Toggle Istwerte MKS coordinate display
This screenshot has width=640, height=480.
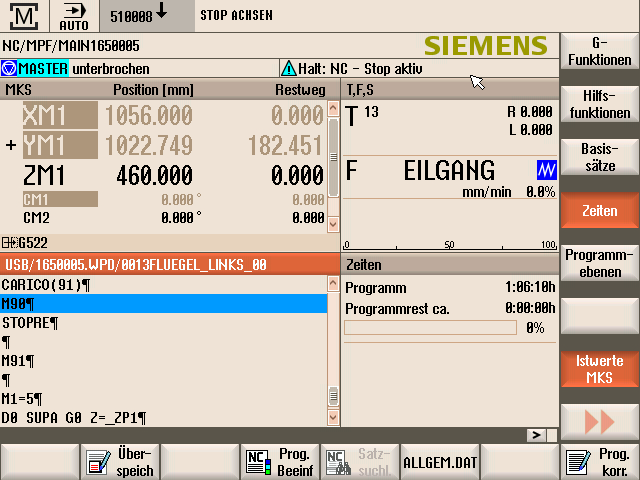tap(599, 368)
